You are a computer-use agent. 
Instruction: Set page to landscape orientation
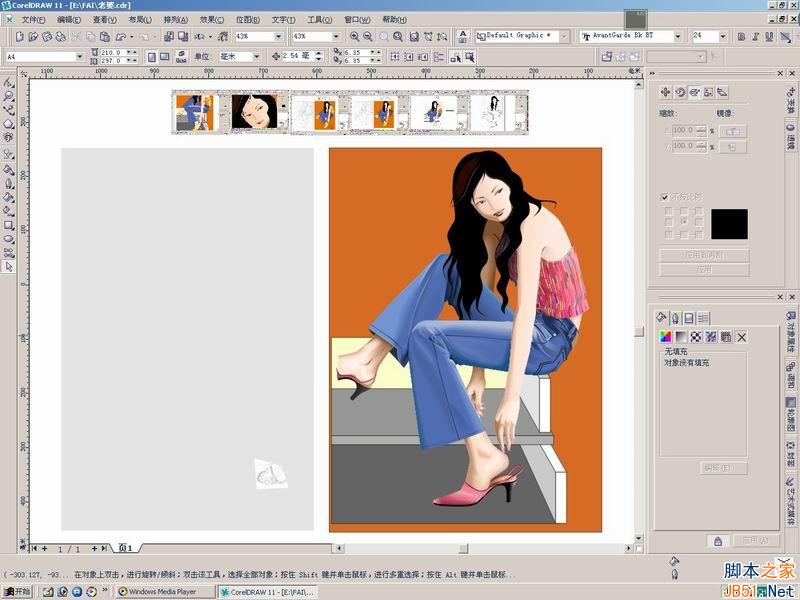pyautogui.click(x=164, y=57)
